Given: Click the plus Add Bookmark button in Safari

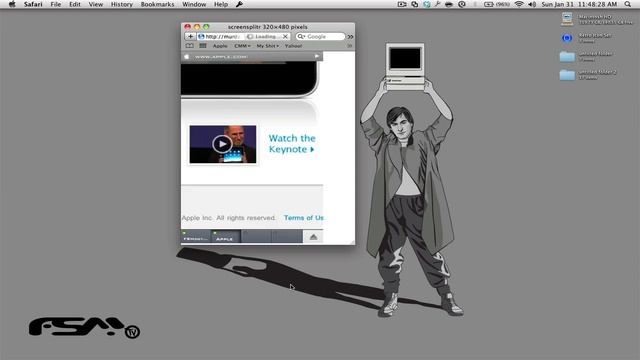Looking at the screenshot, I should click(x=190, y=36).
